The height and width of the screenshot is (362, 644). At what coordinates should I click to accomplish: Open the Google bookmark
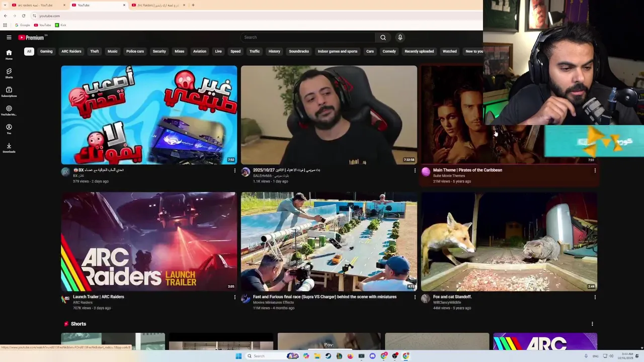point(22,25)
